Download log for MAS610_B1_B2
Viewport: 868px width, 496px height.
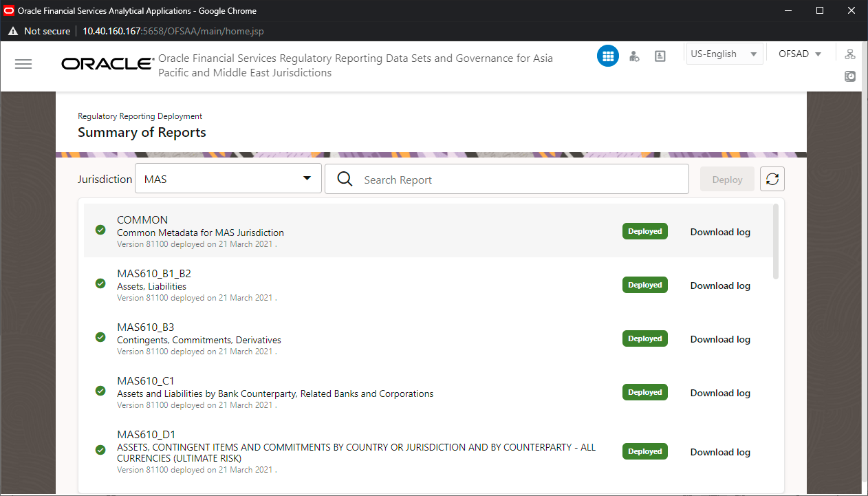point(720,285)
